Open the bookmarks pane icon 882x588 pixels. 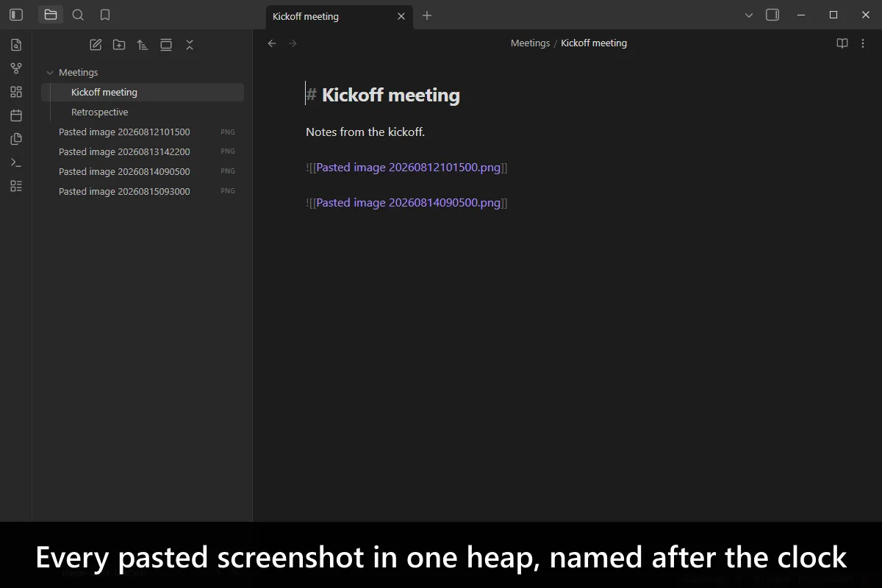click(105, 15)
